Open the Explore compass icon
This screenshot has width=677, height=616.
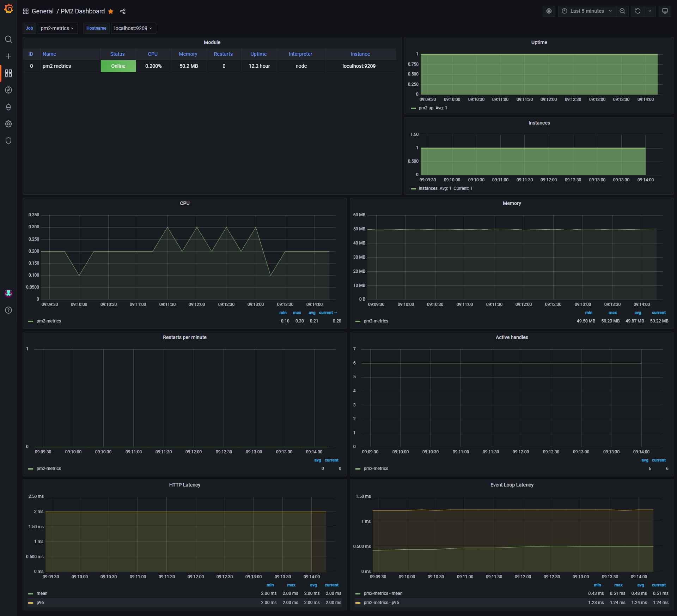(8, 90)
